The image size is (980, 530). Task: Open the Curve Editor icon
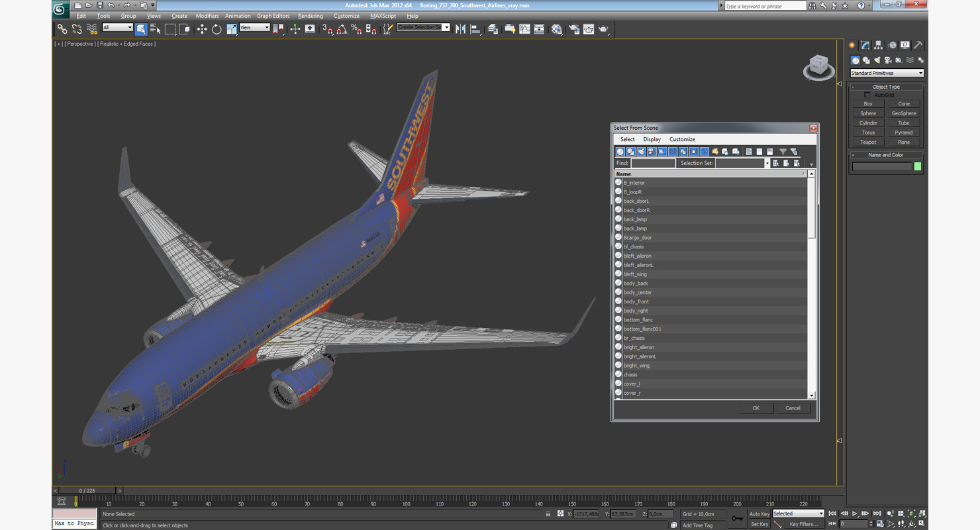(524, 29)
